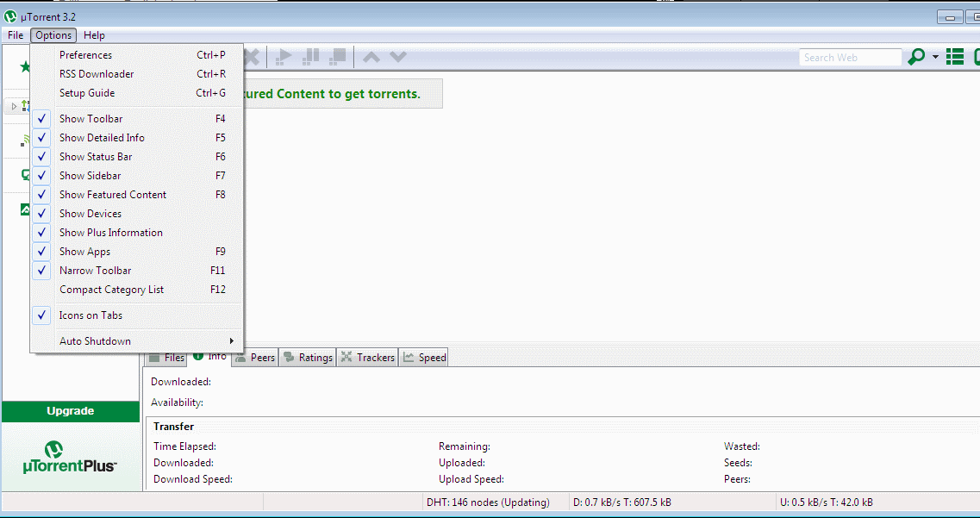Switch to the Files tab
The image size is (980, 518).
coord(165,358)
